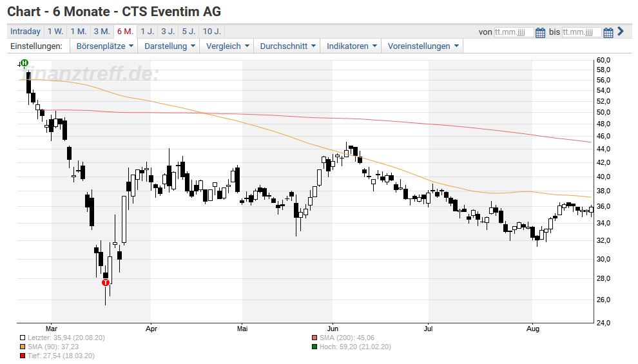Screen dimensions: 638x364
Task: Click the 'Mai' axis label
Action: tap(242, 329)
